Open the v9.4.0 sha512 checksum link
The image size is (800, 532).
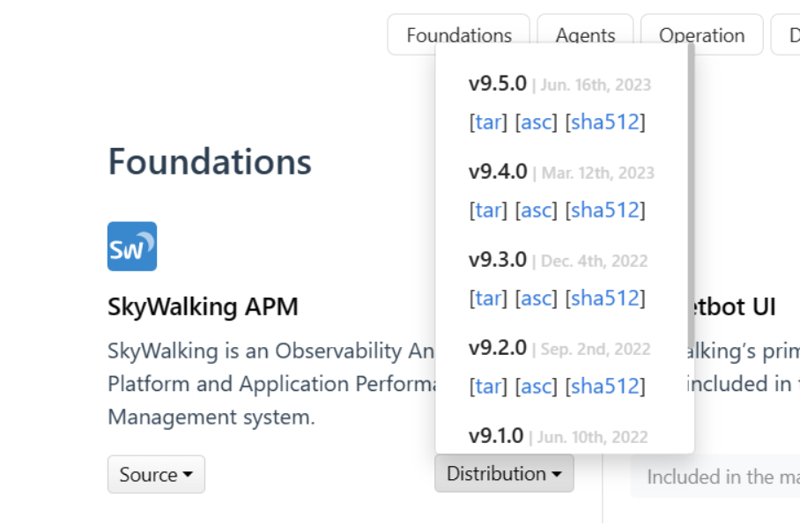[x=604, y=211]
